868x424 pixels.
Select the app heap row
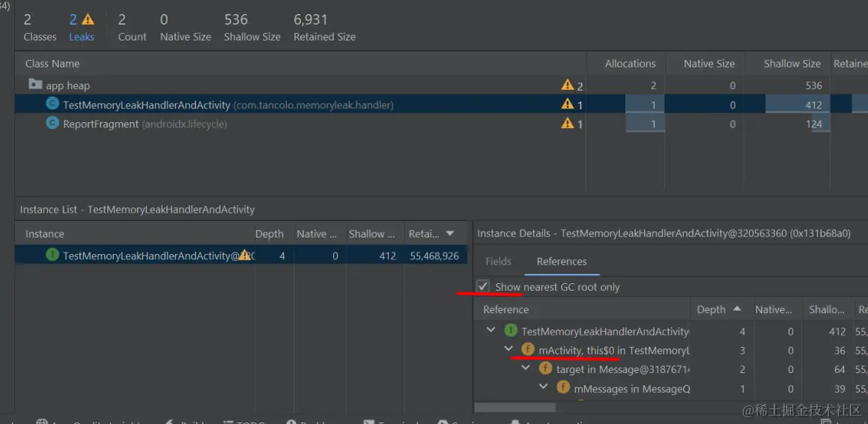coord(441,85)
